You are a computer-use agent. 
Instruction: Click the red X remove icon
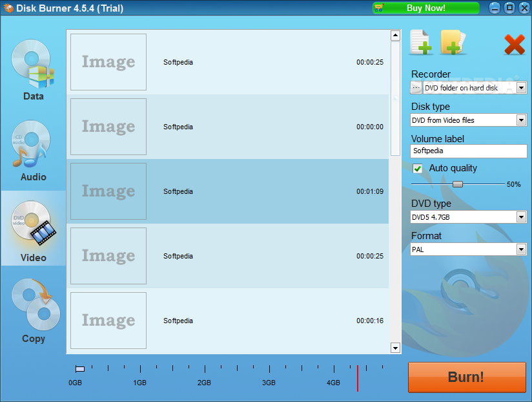pyautogui.click(x=515, y=45)
